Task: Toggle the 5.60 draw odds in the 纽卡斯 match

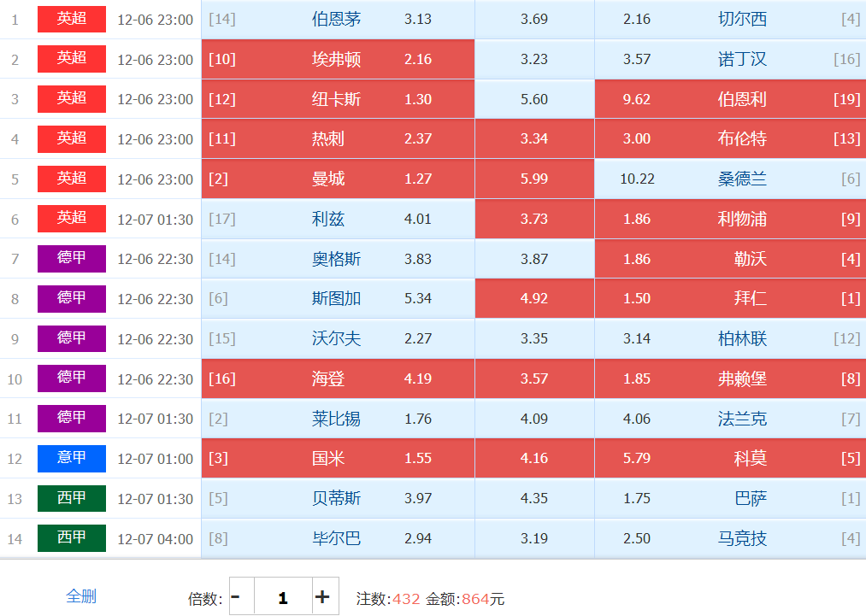Action: pos(533,99)
